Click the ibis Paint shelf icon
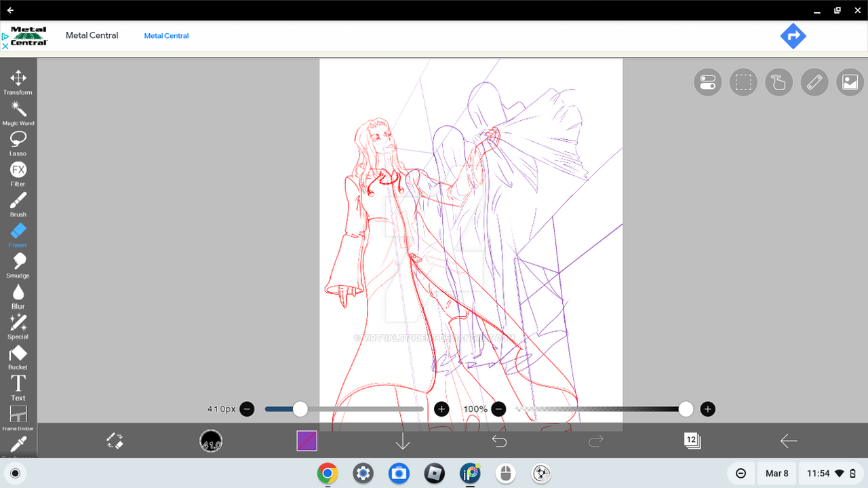 tap(469, 473)
